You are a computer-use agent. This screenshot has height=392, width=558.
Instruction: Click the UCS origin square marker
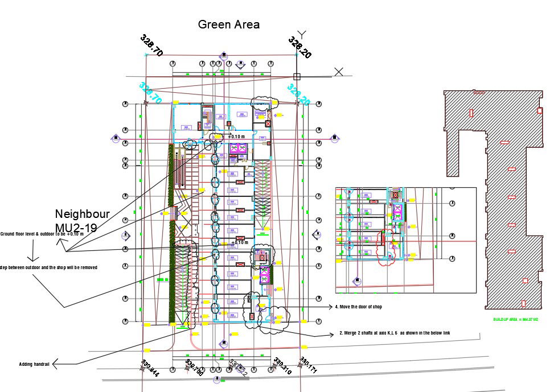(x=297, y=76)
